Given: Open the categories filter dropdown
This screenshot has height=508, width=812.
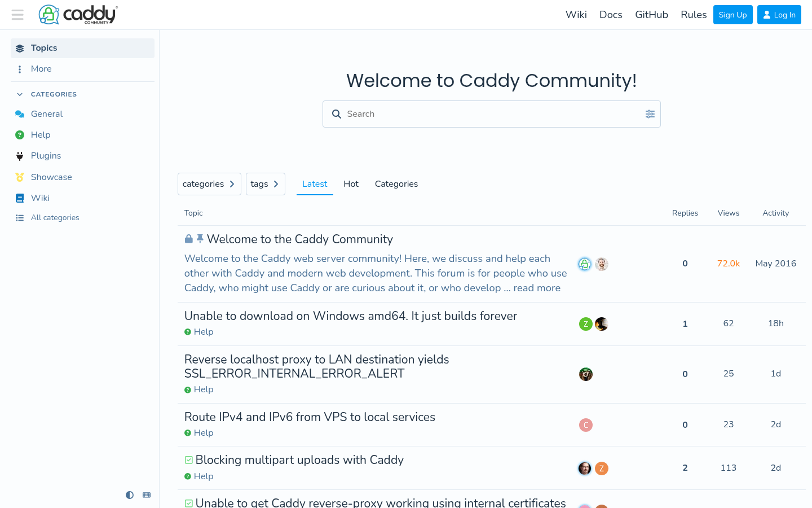Looking at the screenshot, I should pyautogui.click(x=209, y=184).
